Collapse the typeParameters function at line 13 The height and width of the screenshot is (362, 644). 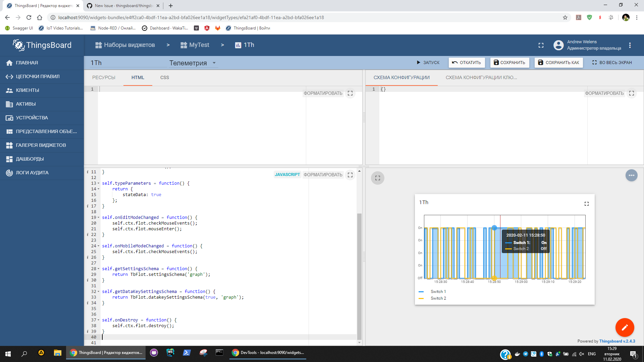click(x=98, y=183)
